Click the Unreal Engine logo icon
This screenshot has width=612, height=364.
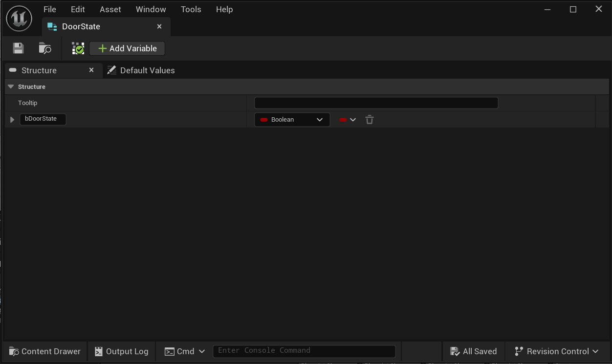[x=19, y=19]
